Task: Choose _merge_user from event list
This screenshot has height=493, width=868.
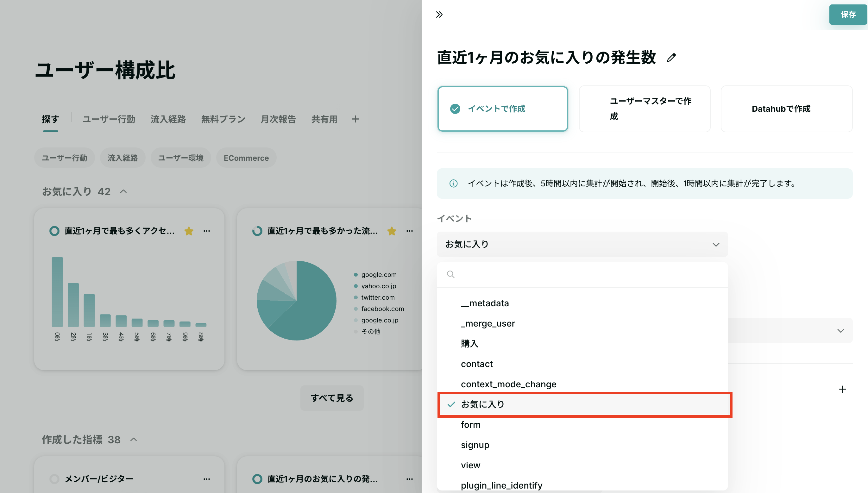Action: click(582, 323)
